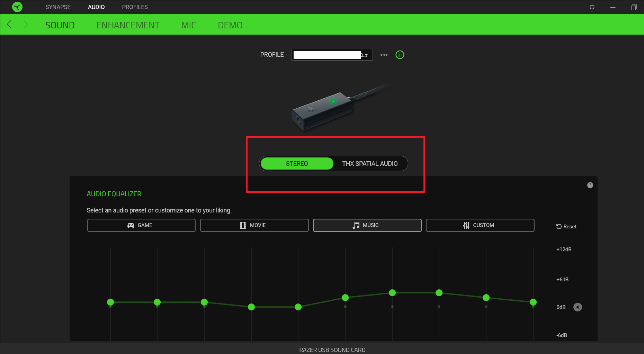
Task: Select the Music equalizer preset
Action: (367, 225)
